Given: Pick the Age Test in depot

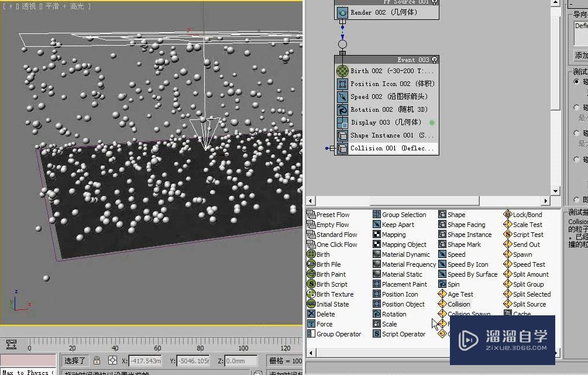Looking at the screenshot, I should pyautogui.click(x=456, y=294).
